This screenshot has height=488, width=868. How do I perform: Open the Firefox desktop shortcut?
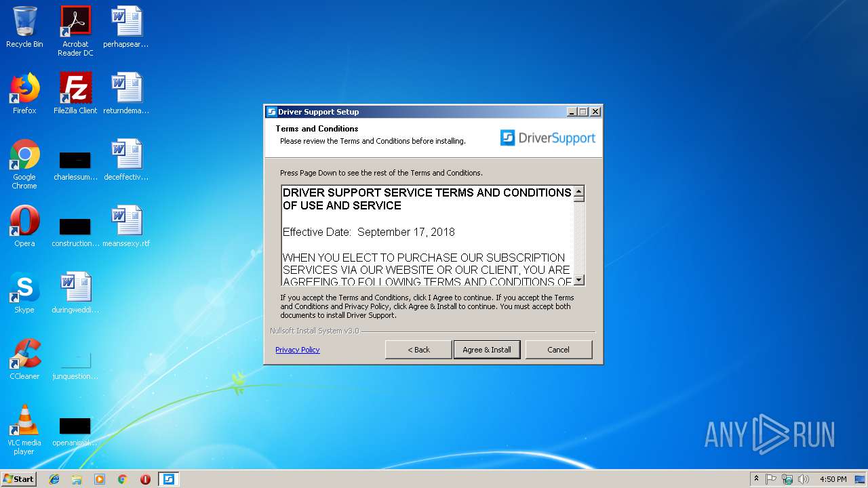pos(24,94)
